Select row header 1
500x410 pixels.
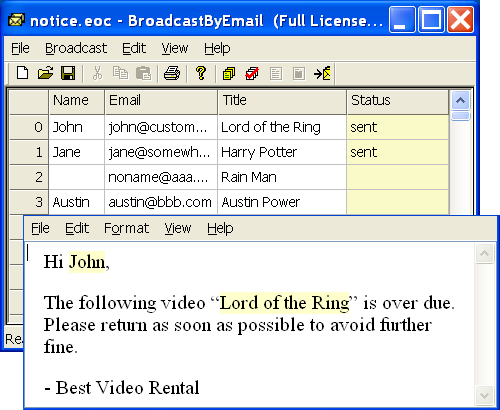coord(29,152)
